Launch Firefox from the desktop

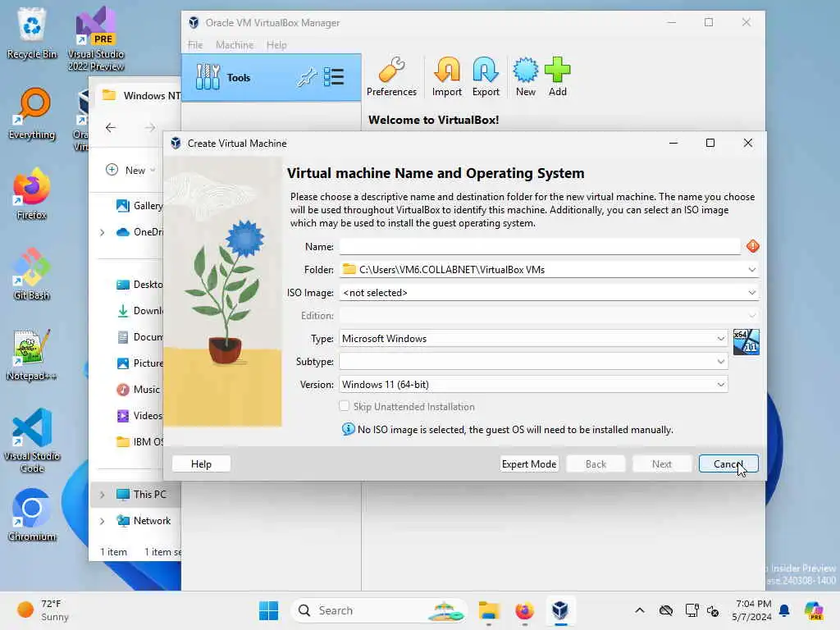click(32, 194)
